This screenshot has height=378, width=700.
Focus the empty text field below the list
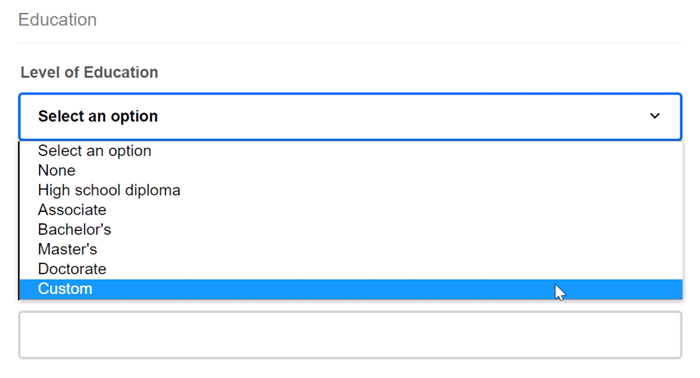click(350, 335)
